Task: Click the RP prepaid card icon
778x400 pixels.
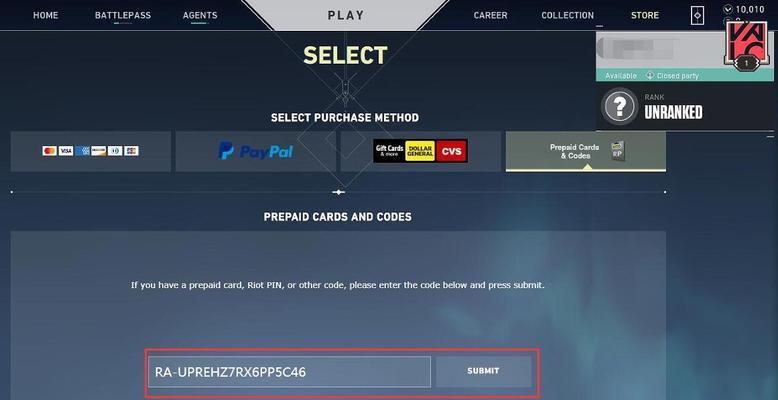Action: [x=618, y=151]
